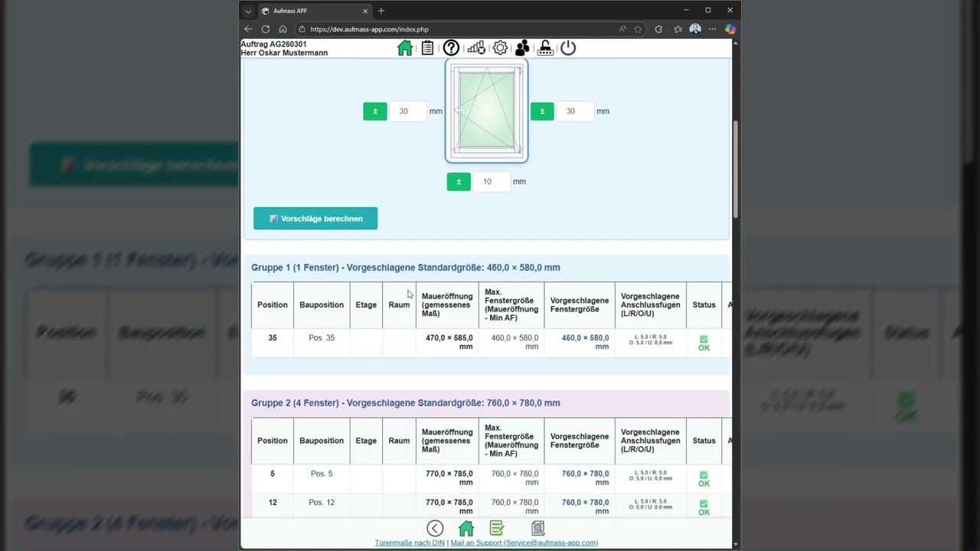Click position number 35 cell
This screenshot has width=980, height=551.
point(273,342)
